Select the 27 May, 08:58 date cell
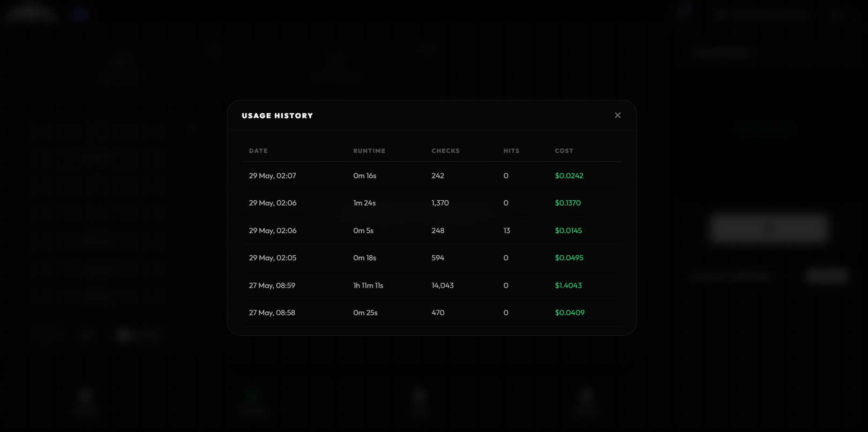868x432 pixels. click(x=272, y=313)
